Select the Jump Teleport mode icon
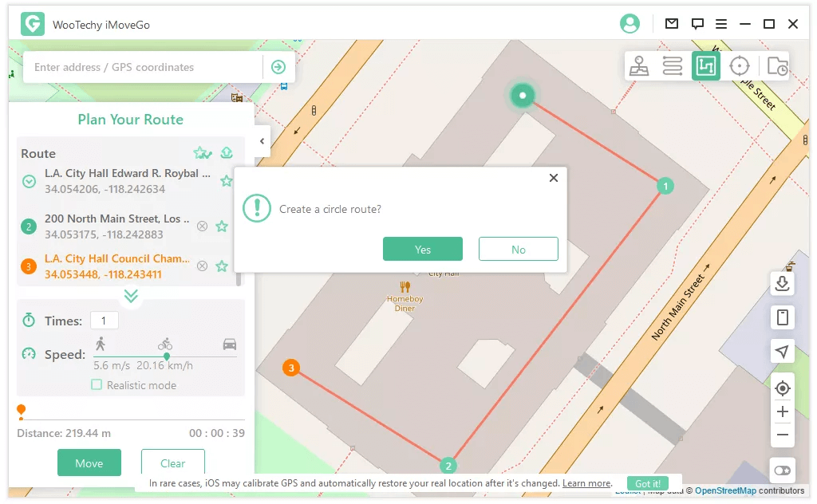This screenshot has width=817, height=504. [672, 66]
